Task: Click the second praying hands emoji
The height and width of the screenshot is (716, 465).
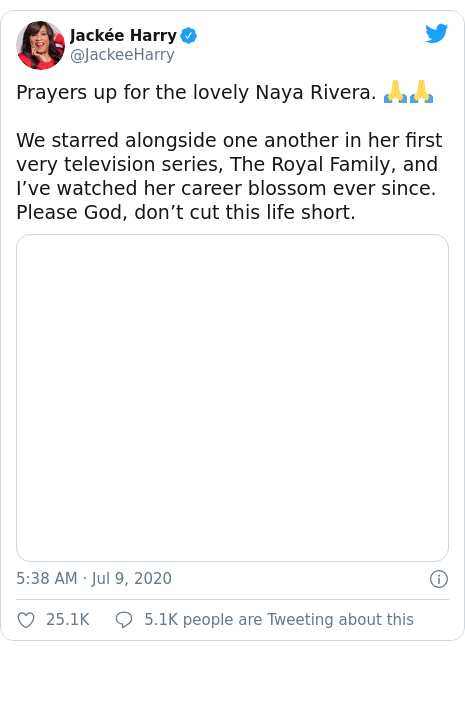Action: [x=421, y=92]
